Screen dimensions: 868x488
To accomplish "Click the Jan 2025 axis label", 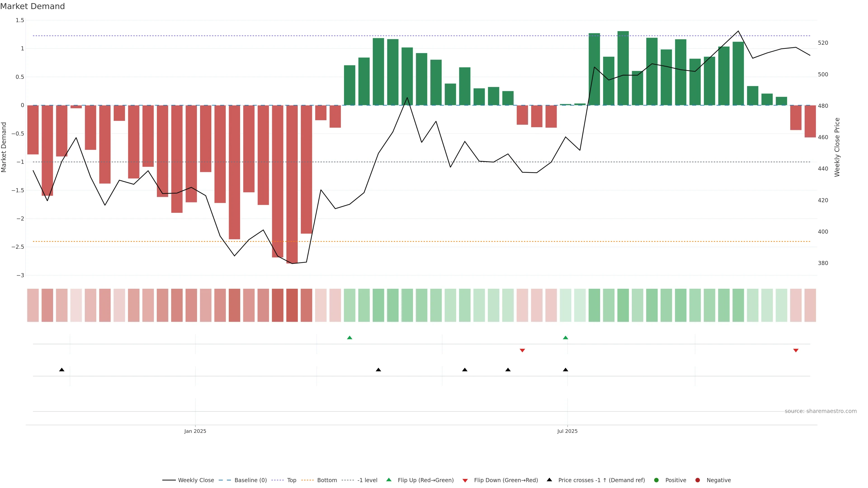I will coord(195,431).
